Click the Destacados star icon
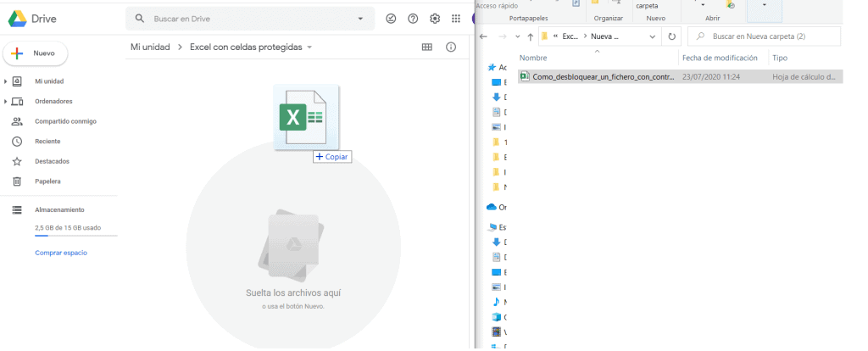 (x=17, y=161)
